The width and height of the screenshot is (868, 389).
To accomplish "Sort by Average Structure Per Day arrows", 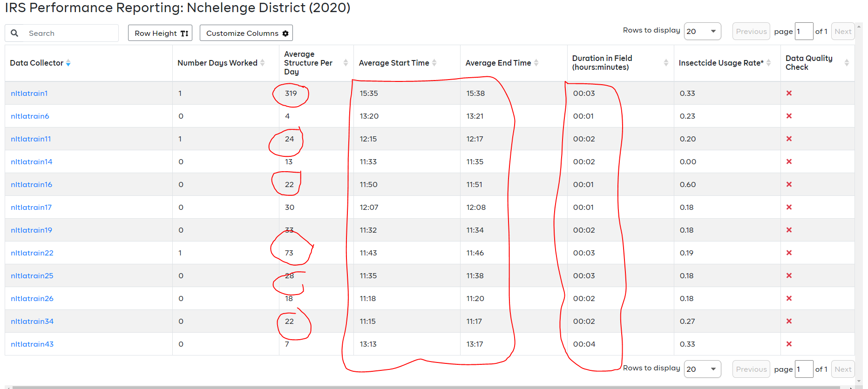I will pos(346,63).
